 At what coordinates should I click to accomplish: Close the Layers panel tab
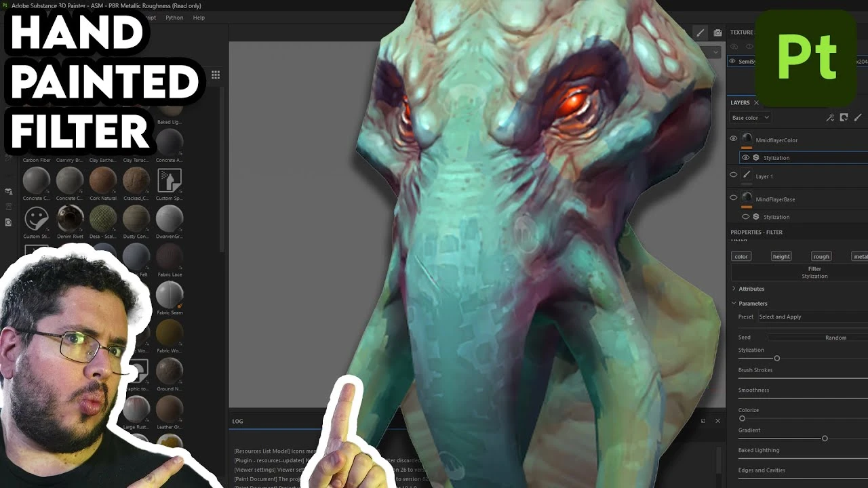pos(756,103)
